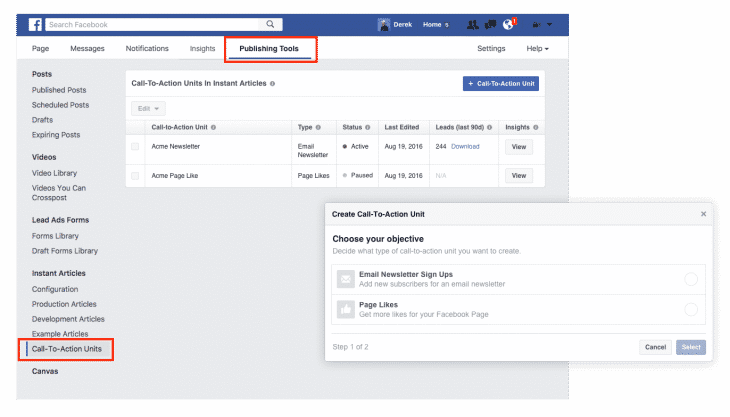Click info icon next to Leads column

pos(489,128)
